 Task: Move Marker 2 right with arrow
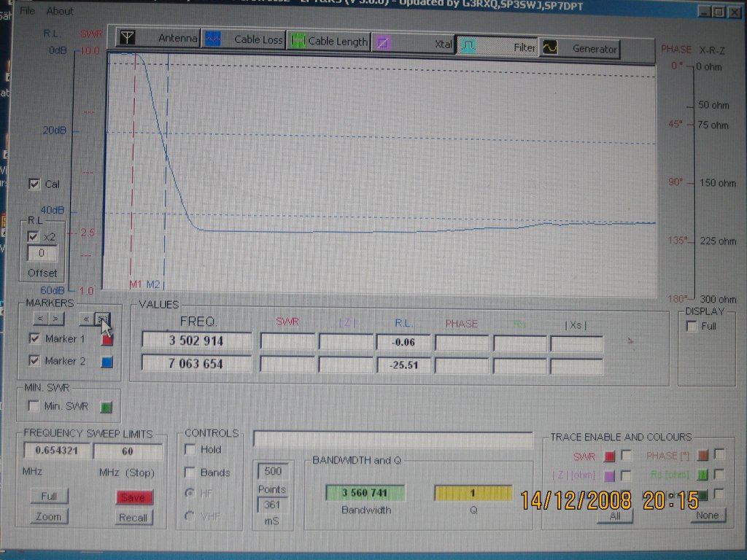(104, 319)
